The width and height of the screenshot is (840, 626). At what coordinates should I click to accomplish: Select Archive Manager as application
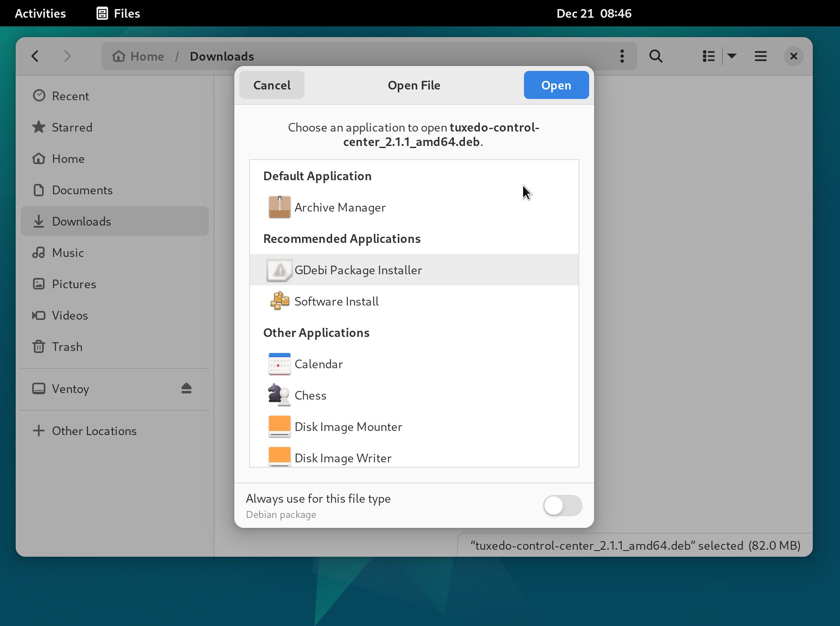click(414, 207)
